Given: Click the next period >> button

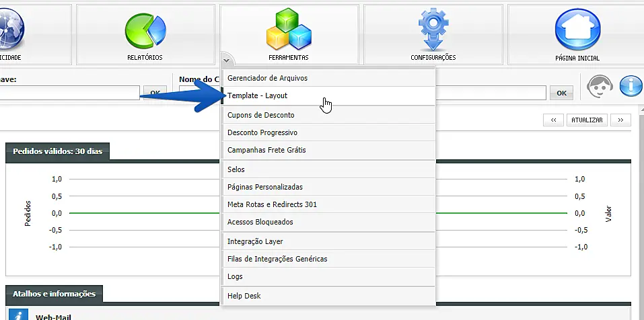Looking at the screenshot, I should 620,120.
